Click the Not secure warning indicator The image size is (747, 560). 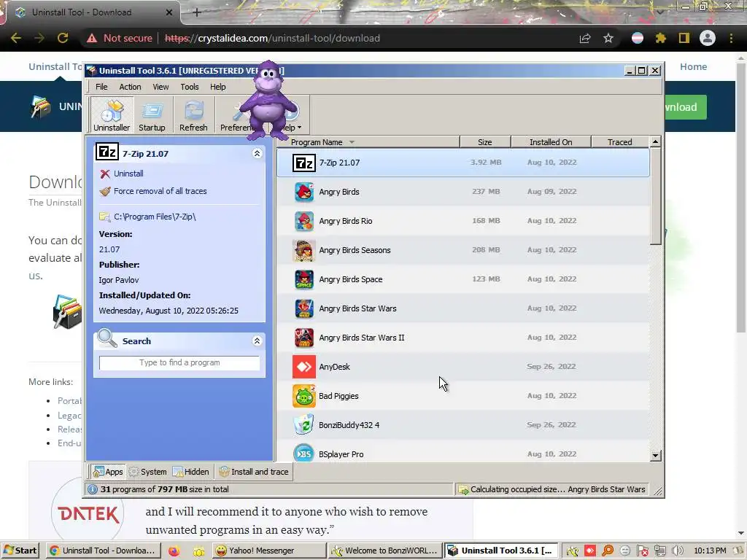pyautogui.click(x=120, y=38)
